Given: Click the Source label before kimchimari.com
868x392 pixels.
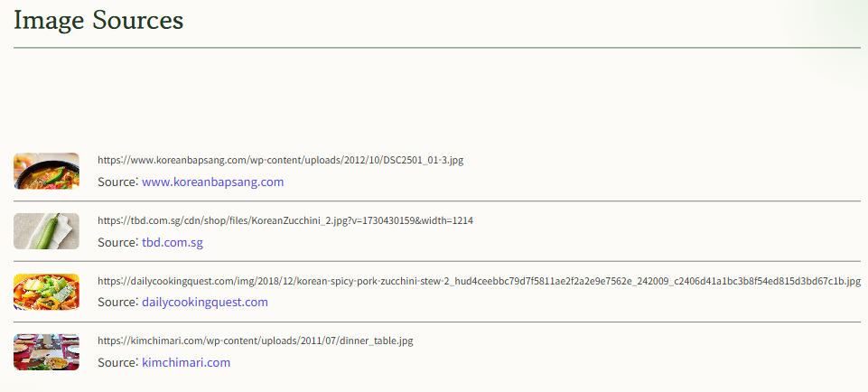Looking at the screenshot, I should tap(118, 363).
